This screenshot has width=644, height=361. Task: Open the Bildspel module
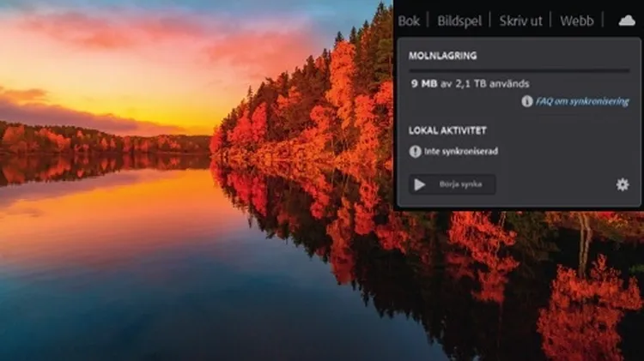[459, 21]
